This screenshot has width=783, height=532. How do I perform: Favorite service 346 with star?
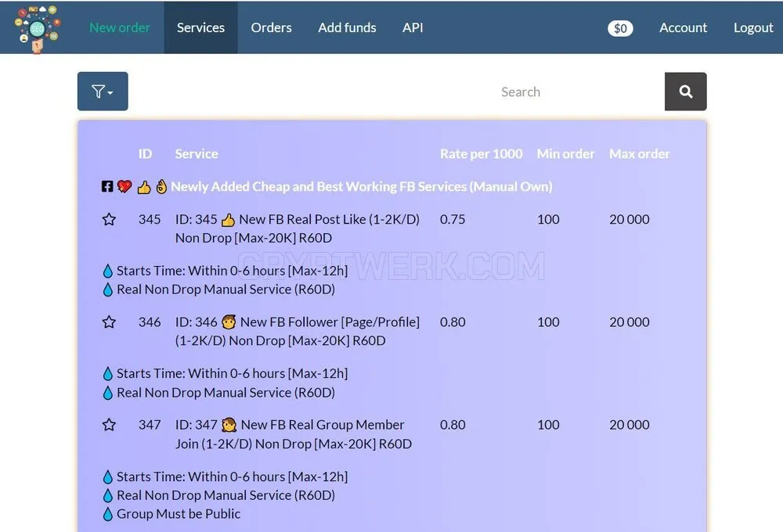coord(109,322)
